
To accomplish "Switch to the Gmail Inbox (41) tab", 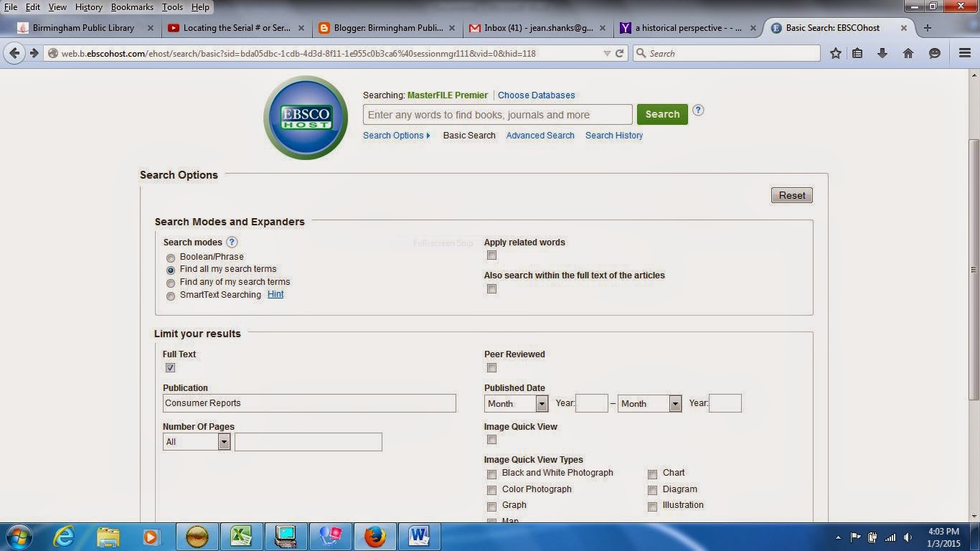I will 535,28.
